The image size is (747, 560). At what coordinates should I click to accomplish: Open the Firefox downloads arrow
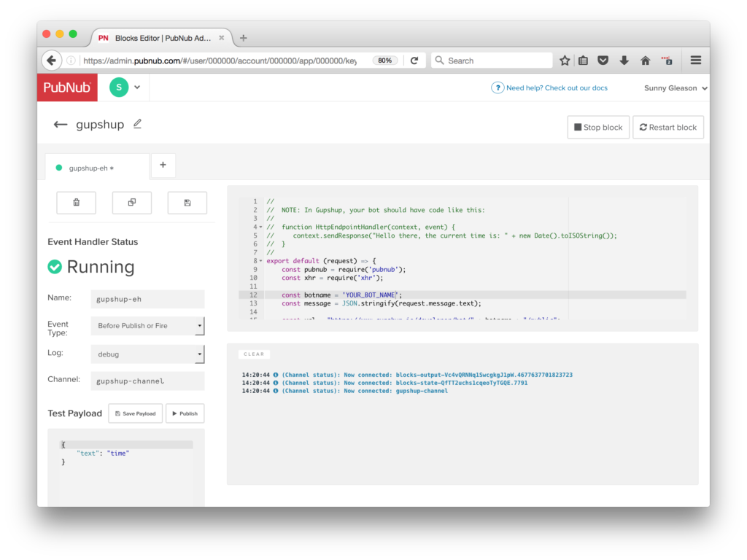624,61
